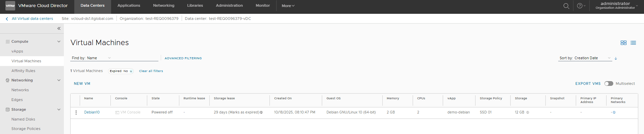644x134 pixels.
Task: Remove the 'Expired: No' filter chip
Action: point(131,71)
